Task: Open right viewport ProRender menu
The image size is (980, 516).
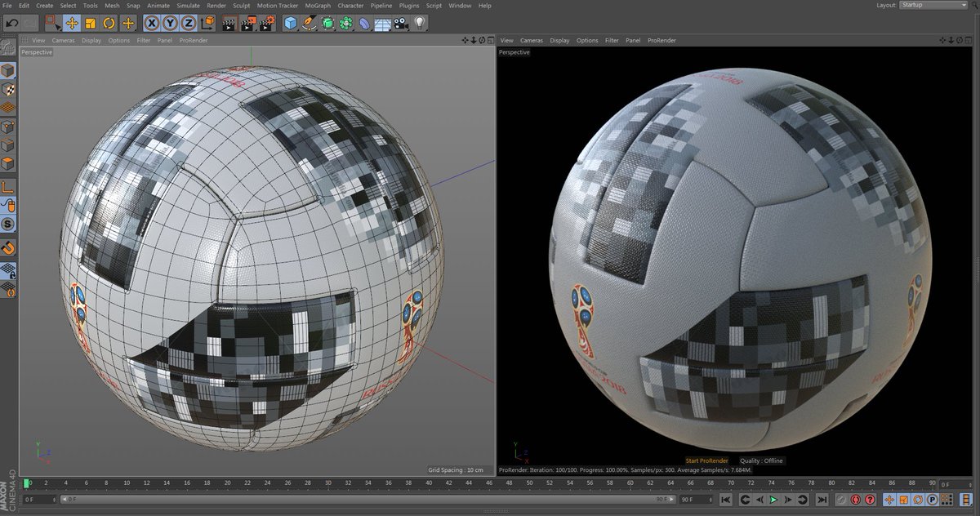Action: 661,40
